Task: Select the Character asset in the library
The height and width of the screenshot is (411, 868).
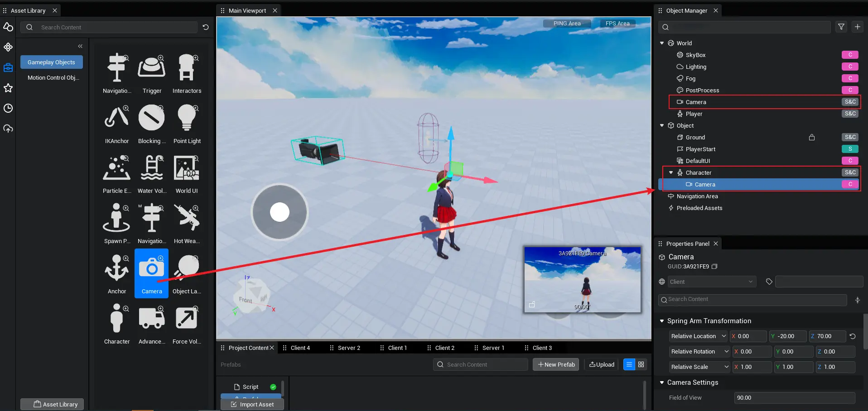Action: (x=117, y=325)
